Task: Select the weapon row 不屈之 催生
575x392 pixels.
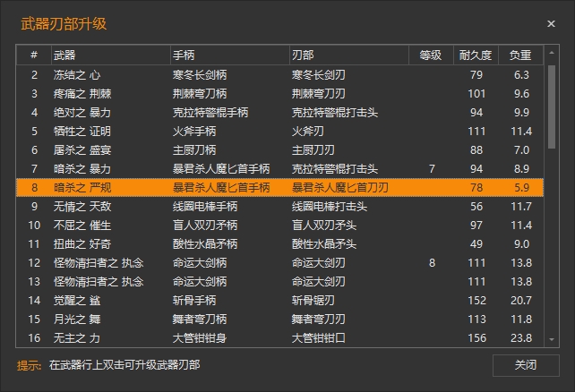Action: 279,226
